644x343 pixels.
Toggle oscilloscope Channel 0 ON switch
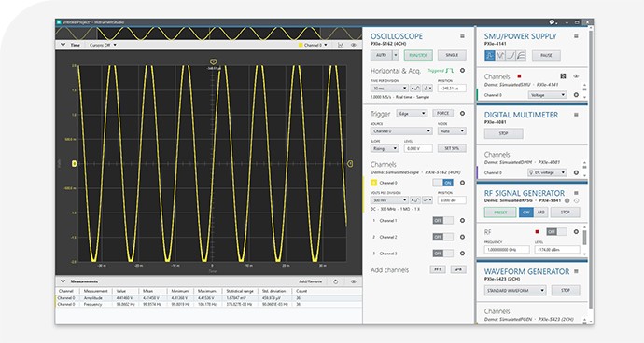pyautogui.click(x=443, y=183)
